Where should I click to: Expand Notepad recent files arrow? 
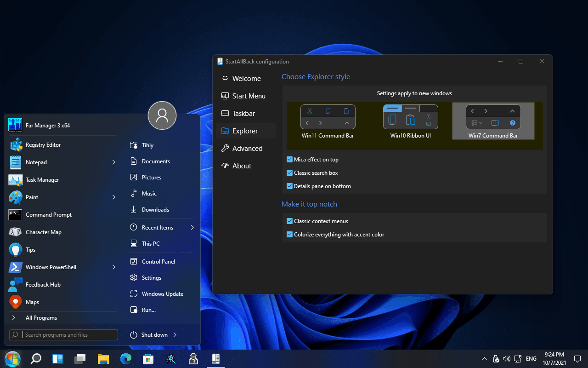coord(113,162)
